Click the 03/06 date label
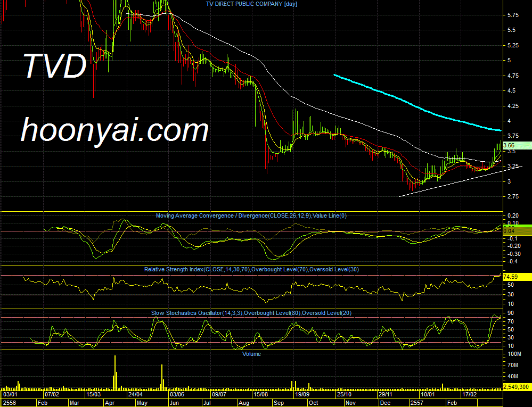Viewport: 532px width, 407px height. click(x=177, y=395)
